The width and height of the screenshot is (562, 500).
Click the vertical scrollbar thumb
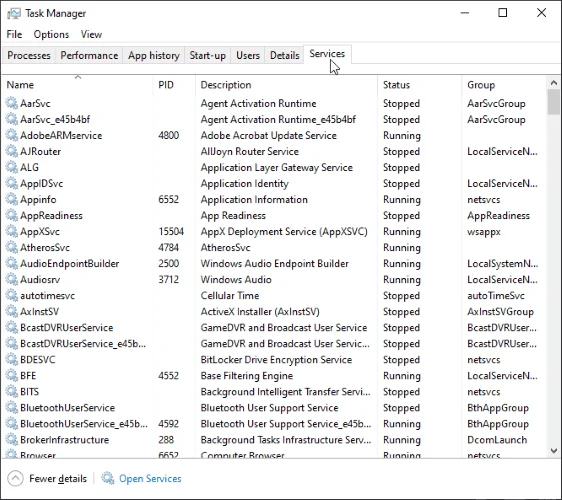554,102
